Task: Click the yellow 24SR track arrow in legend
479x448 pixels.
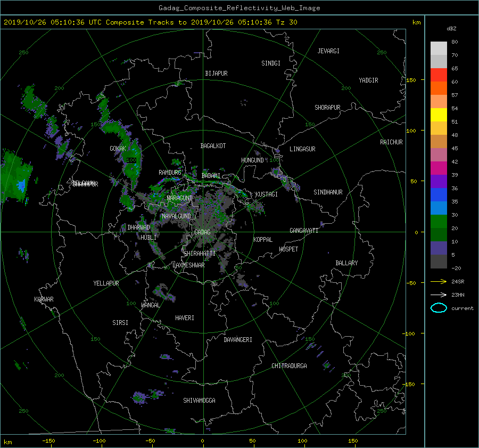Action: coord(439,281)
